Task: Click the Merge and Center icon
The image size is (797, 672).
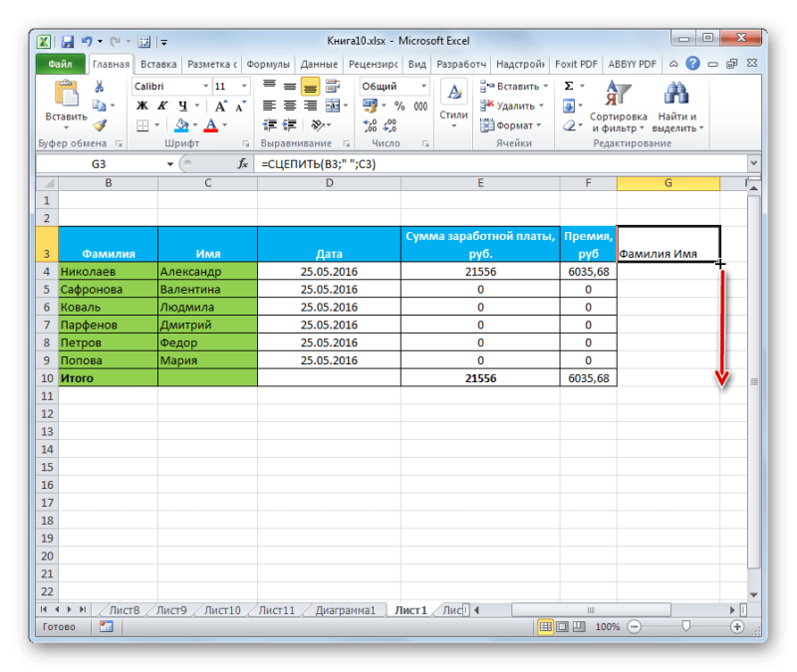Action: point(333,106)
